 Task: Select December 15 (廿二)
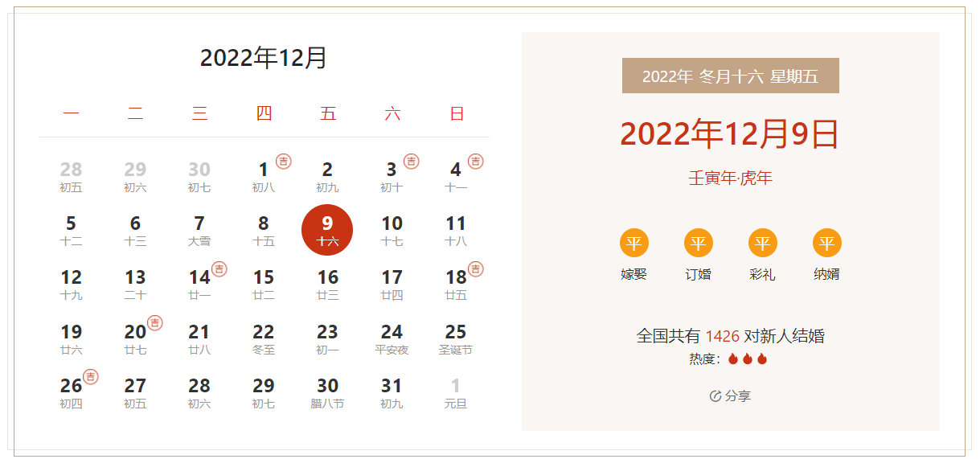click(x=264, y=285)
